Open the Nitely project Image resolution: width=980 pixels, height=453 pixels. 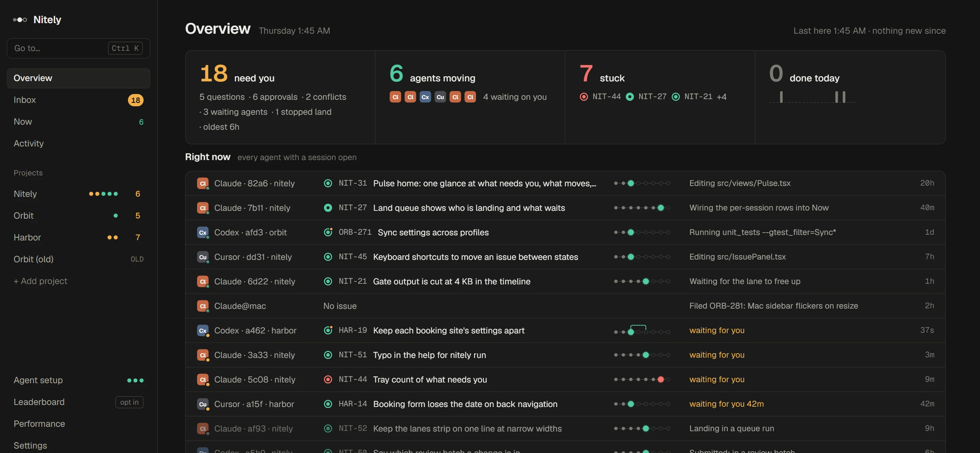[78, 194]
